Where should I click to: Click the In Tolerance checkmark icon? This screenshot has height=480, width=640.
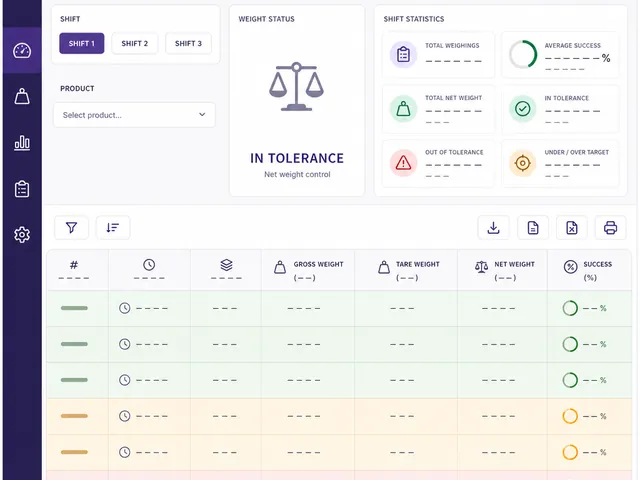click(x=522, y=109)
